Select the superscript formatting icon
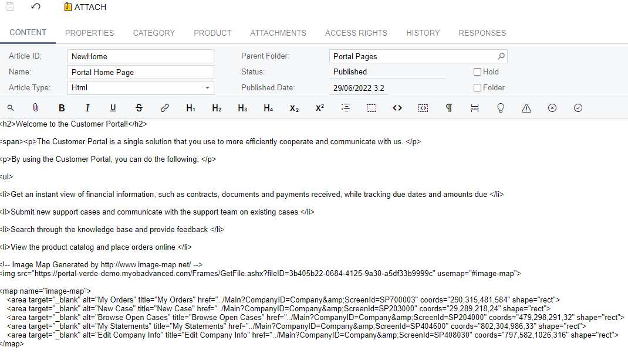The width and height of the screenshot is (628, 364). coord(320,107)
